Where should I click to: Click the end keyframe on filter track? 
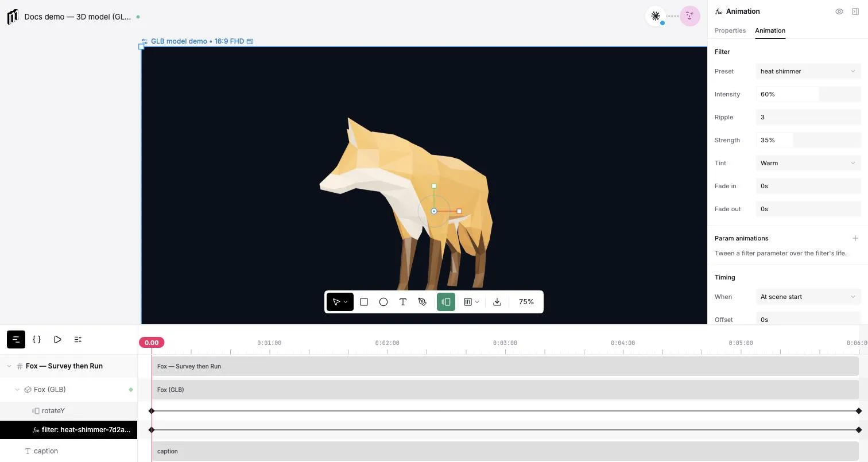tap(859, 430)
